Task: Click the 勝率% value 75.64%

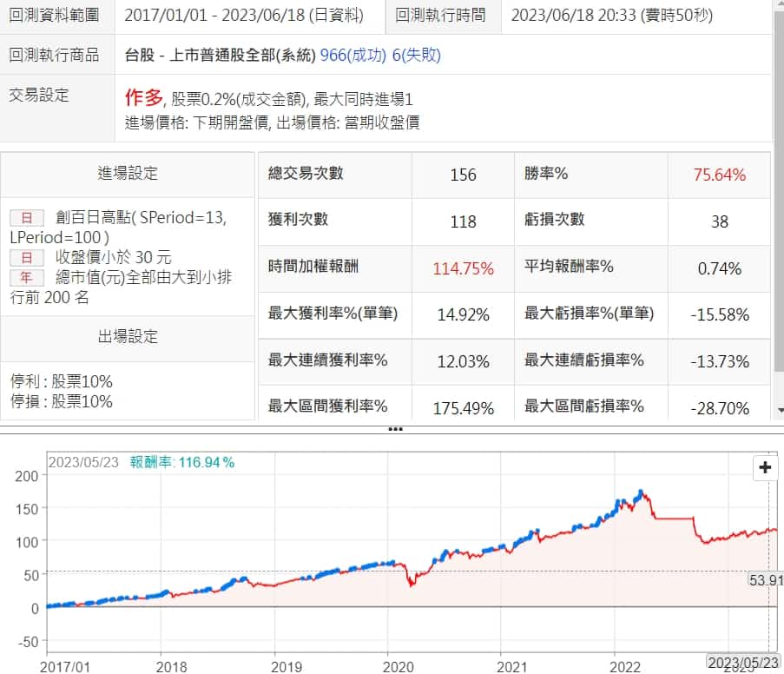Action: [719, 175]
